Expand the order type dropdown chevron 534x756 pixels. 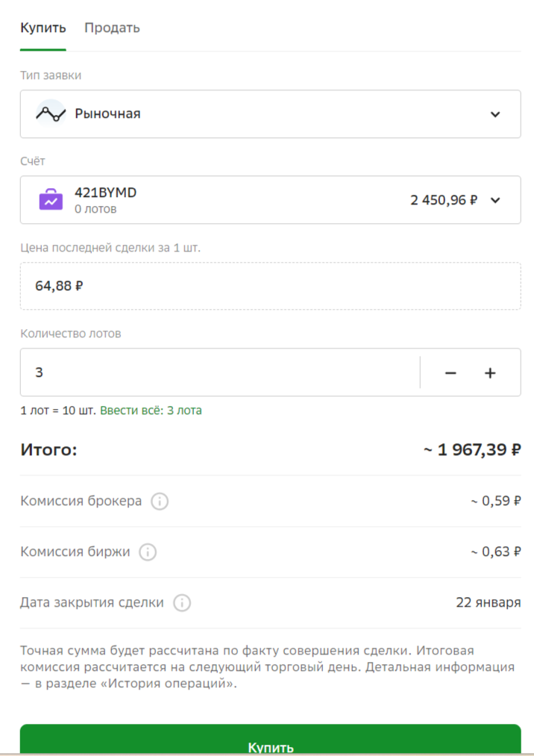[x=494, y=114]
